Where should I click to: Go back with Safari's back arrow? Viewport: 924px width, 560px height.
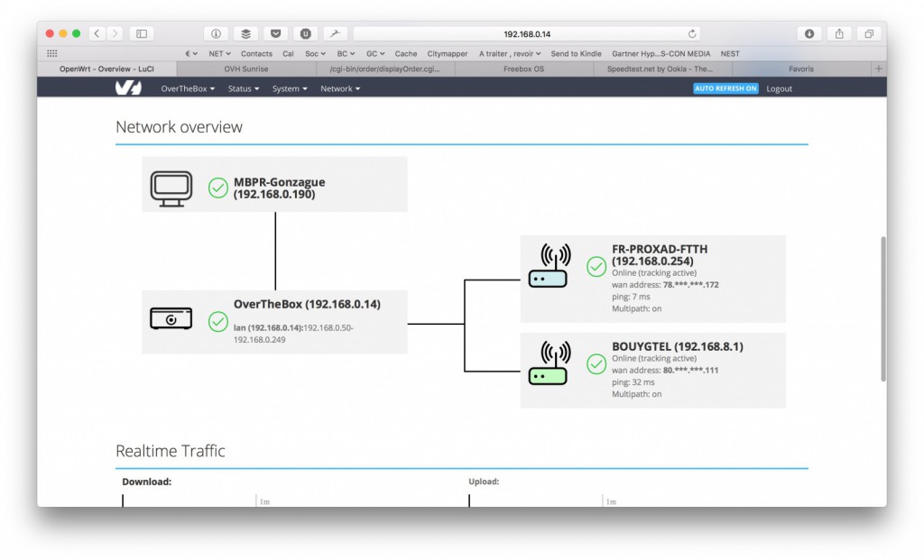(x=97, y=33)
